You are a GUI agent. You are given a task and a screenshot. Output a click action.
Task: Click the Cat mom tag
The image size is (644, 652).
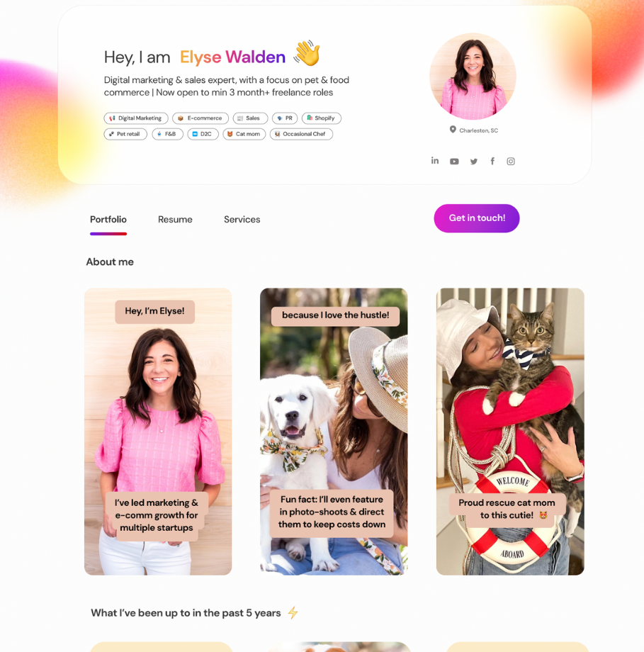[x=244, y=134]
